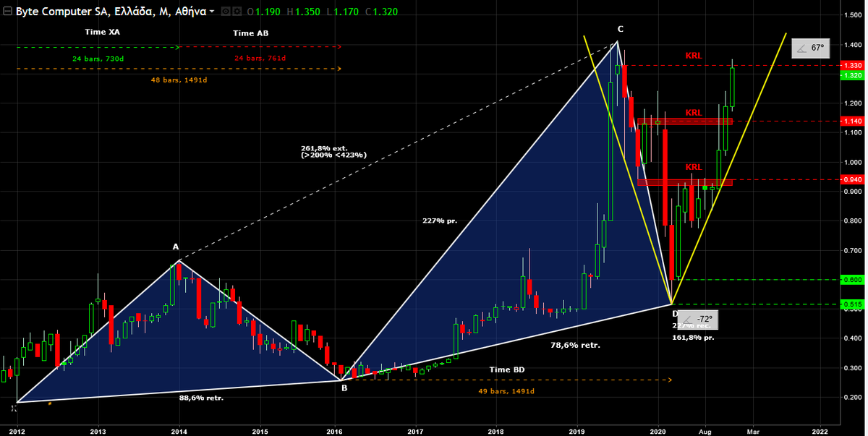Click the KRL label near 1.140 zone
868x436 pixels.
(x=694, y=113)
